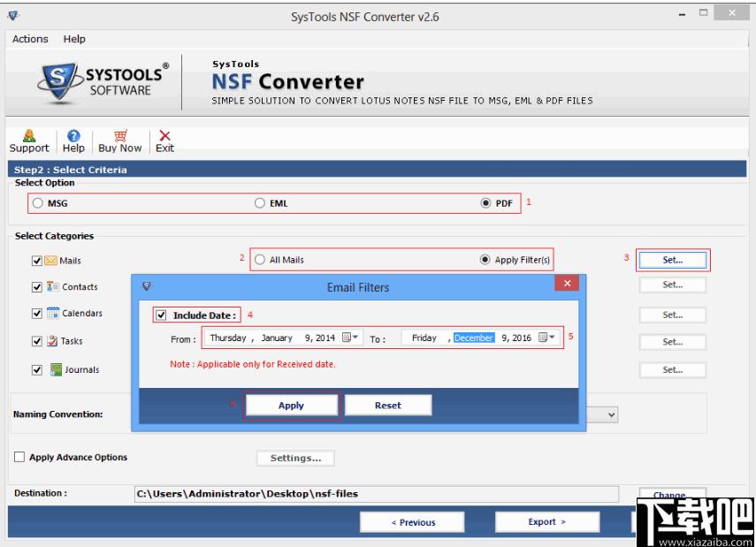Select the January month in From date
Image resolution: width=756 pixels, height=547 pixels.
[x=277, y=338]
